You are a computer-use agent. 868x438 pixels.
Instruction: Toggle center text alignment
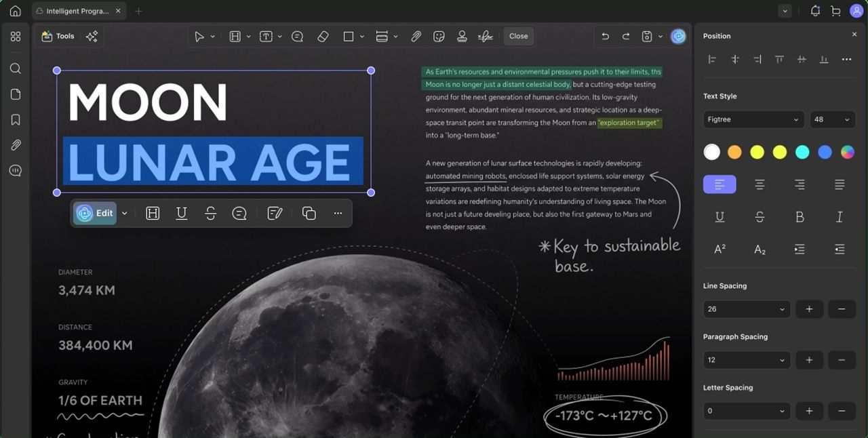pos(759,184)
